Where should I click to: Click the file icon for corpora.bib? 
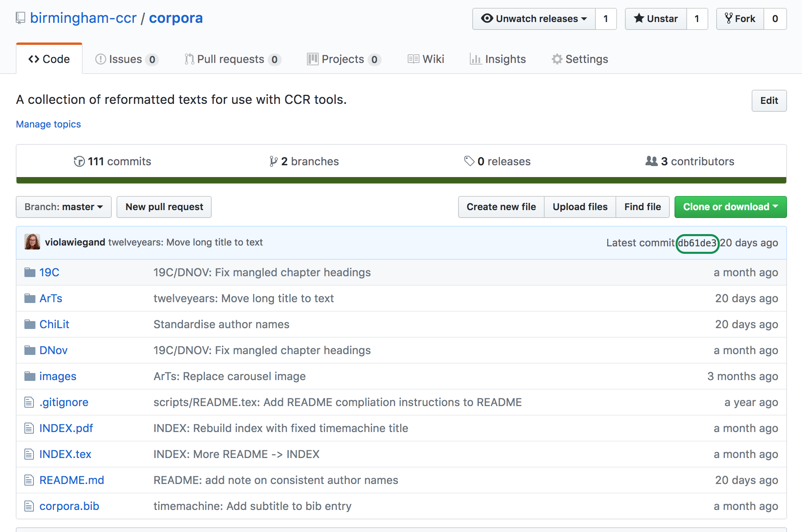pyautogui.click(x=29, y=506)
